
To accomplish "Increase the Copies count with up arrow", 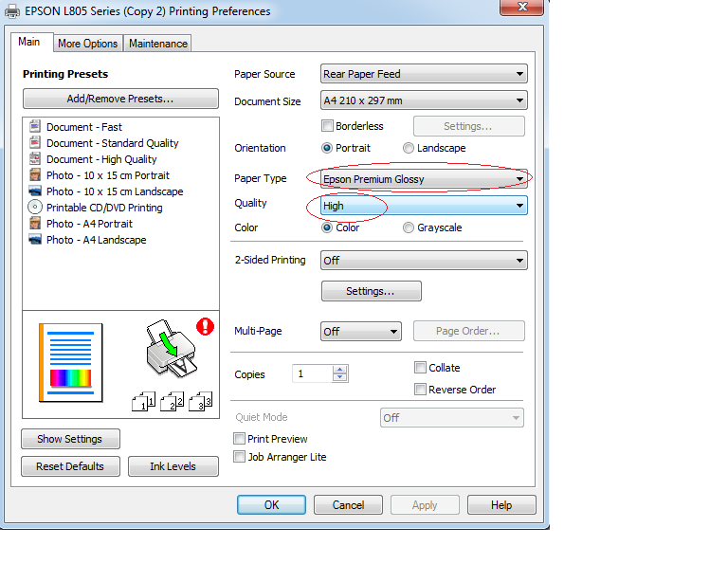I will tap(340, 370).
